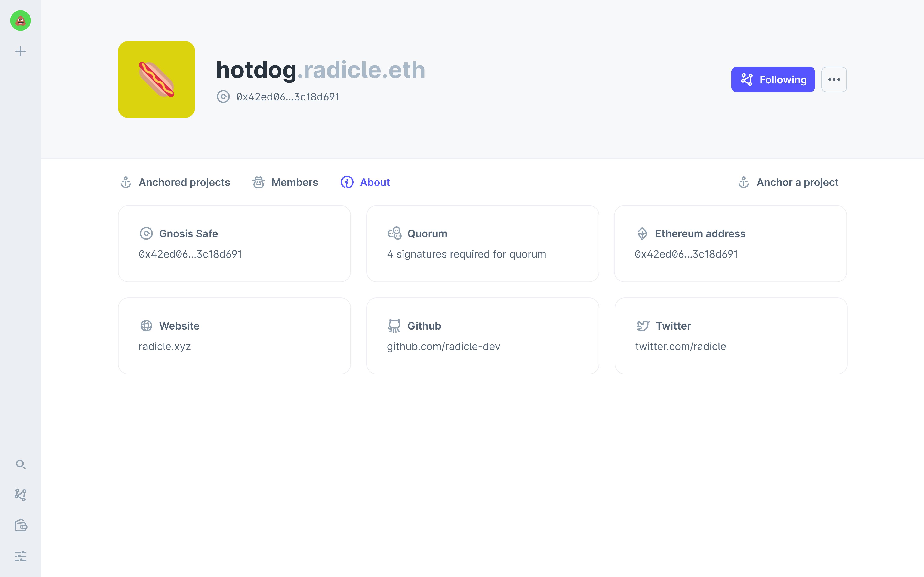The image size is (924, 577).
Task: Click the Gnosis Safe icon on its card
Action: point(147,234)
